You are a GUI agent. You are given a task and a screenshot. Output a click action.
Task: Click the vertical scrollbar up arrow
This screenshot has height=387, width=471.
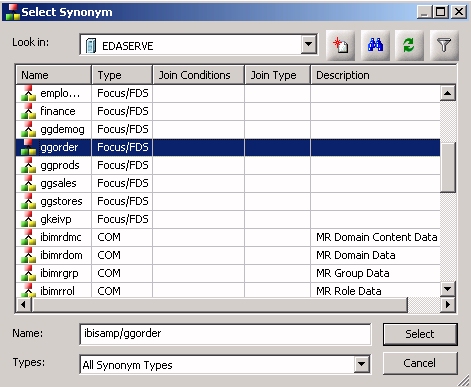(448, 93)
